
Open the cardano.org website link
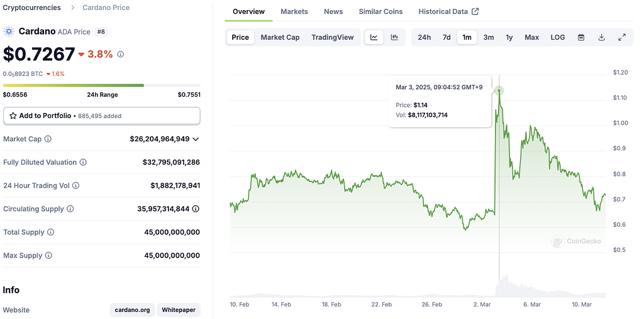click(132, 310)
